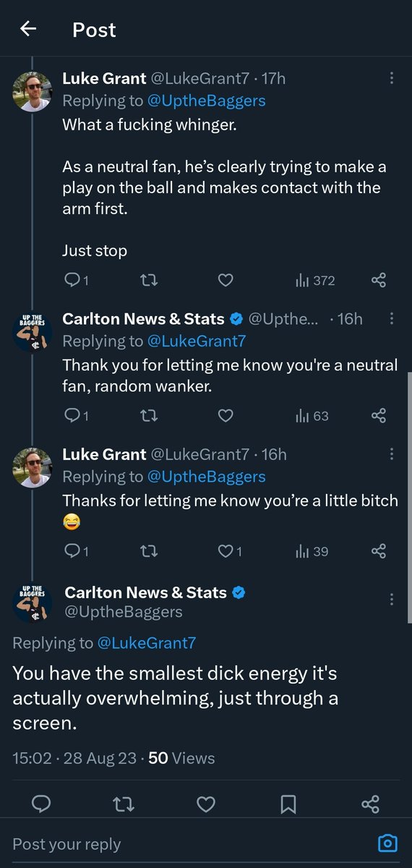Open camera icon in reply bar
Screen dimensions: 412x868
click(x=387, y=843)
